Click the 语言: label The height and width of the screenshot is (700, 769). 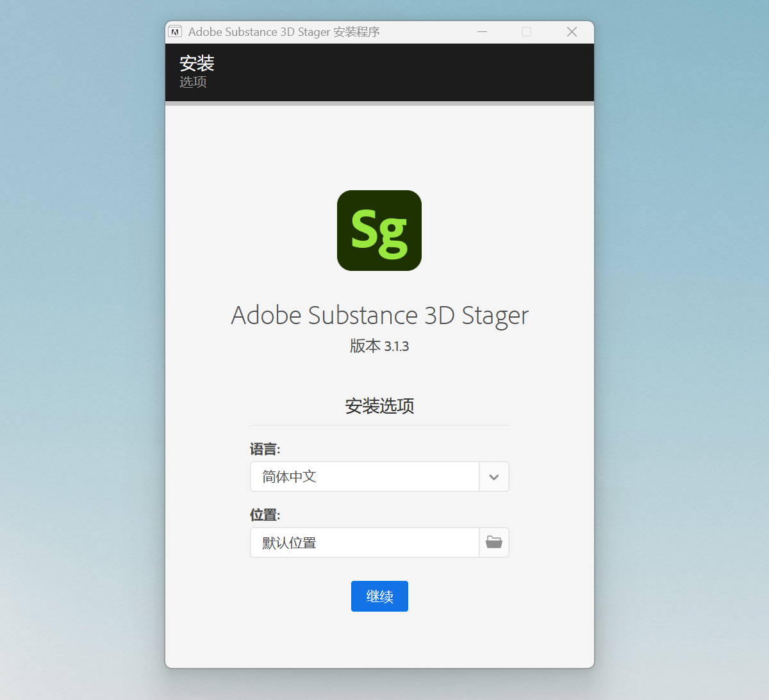point(265,449)
